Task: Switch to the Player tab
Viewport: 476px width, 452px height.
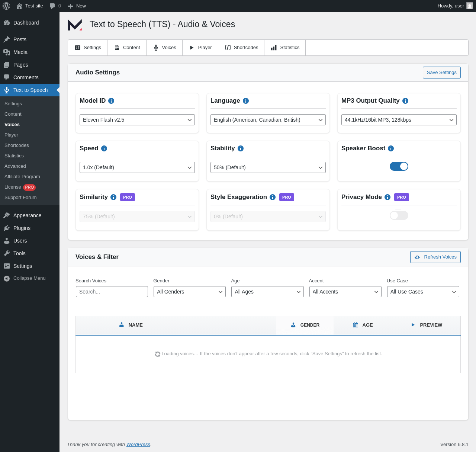Action: pos(200,48)
